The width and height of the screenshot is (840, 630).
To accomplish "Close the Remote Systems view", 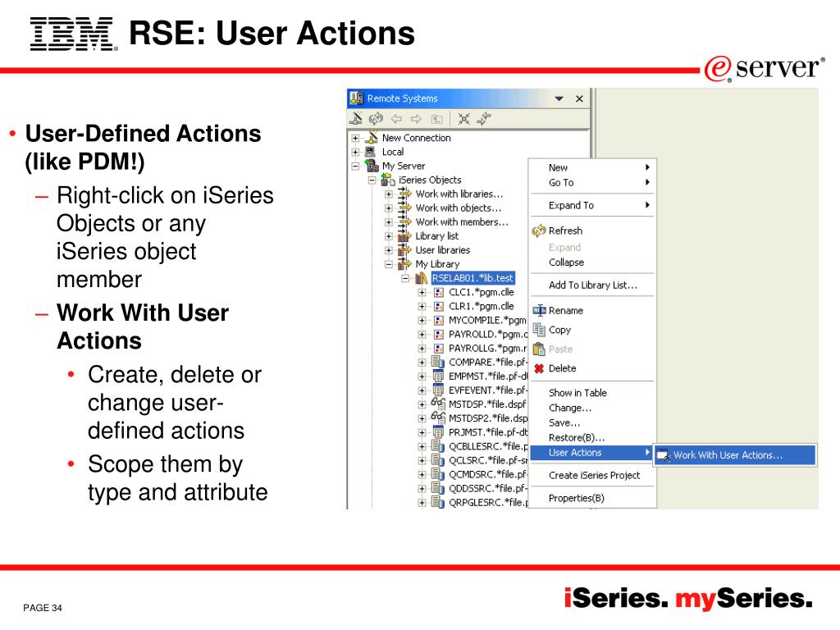I will (579, 98).
